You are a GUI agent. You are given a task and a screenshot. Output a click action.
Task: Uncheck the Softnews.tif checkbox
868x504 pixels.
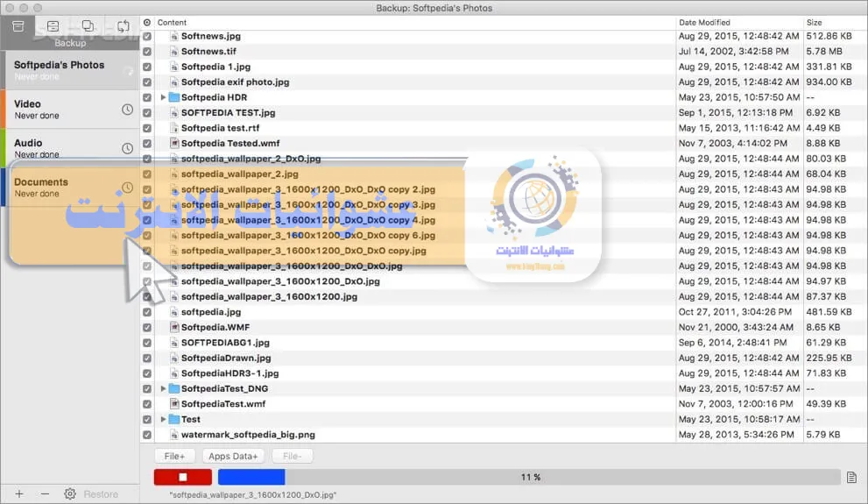146,52
